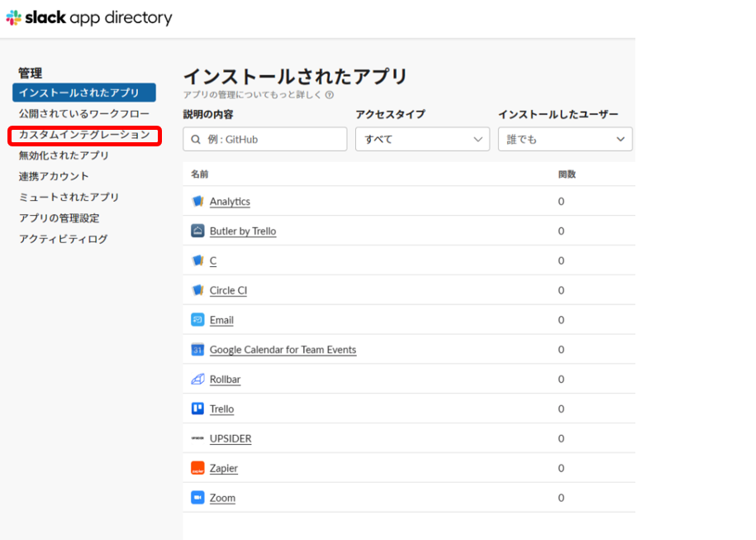Open アクティビティログ in the sidebar
The height and width of the screenshot is (540, 756).
(63, 239)
